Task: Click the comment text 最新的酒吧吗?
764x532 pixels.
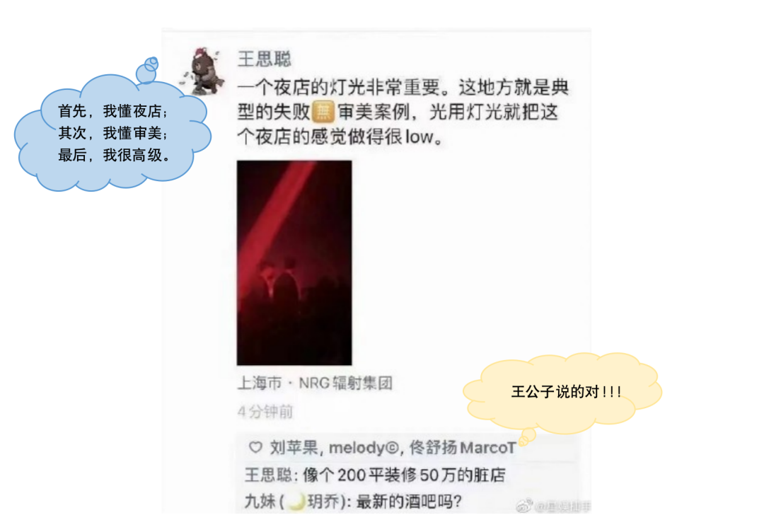Action: pyautogui.click(x=409, y=502)
